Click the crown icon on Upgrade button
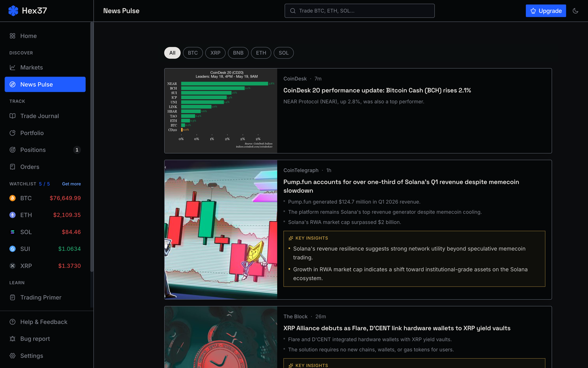Viewport: 588px width, 368px height. pos(534,11)
